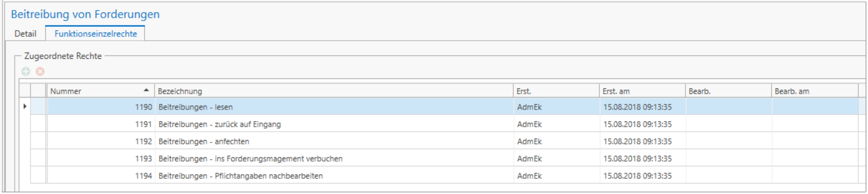868x194 pixels.
Task: Click the Erst. column header
Action: pos(556,91)
